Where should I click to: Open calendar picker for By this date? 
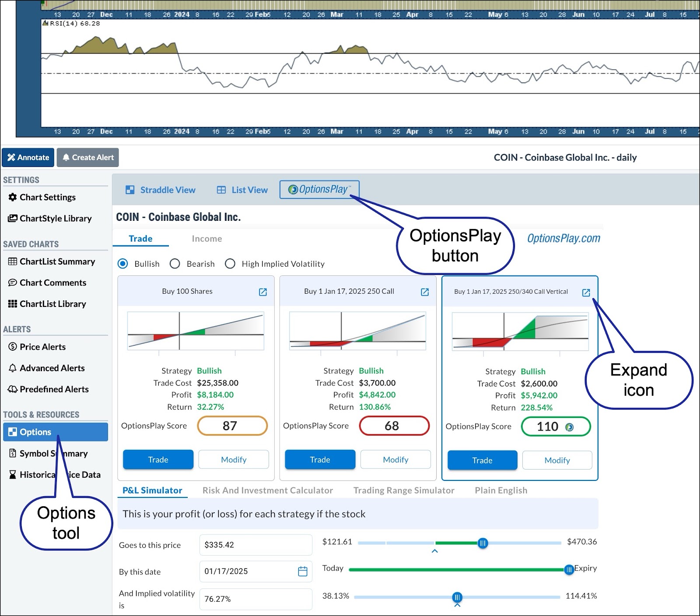[x=303, y=571]
